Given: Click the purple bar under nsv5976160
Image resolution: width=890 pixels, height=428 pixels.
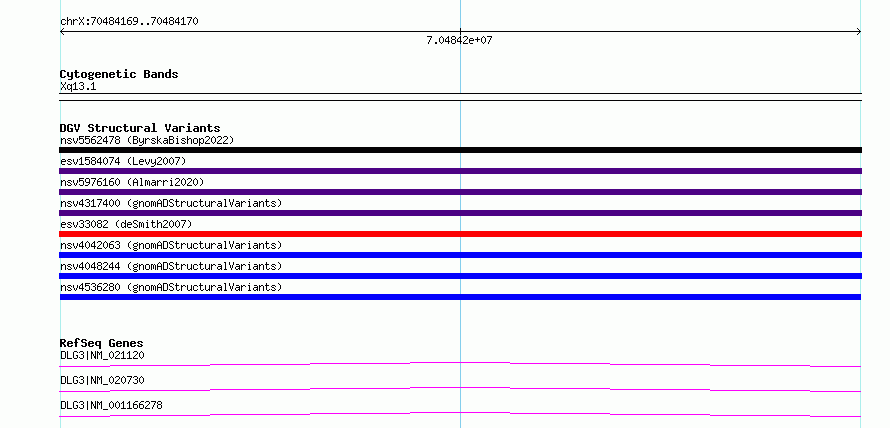Looking at the screenshot, I should click(x=460, y=192).
